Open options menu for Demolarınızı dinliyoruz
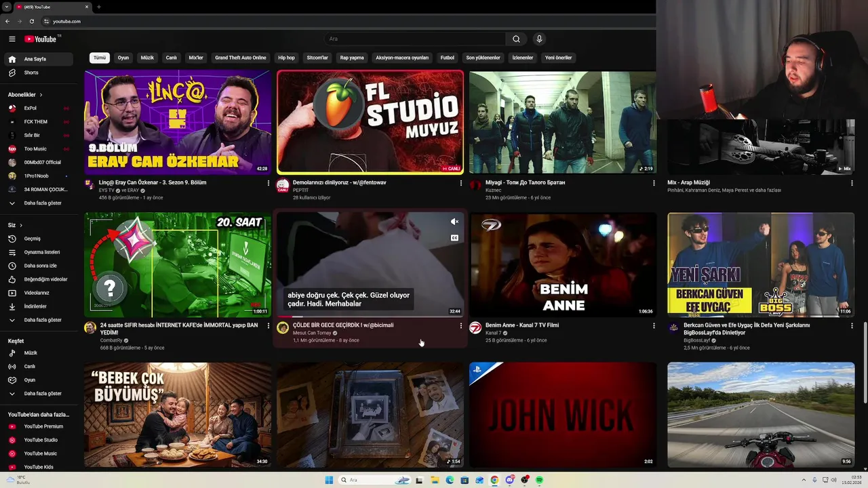This screenshot has width=868, height=488. coord(461,183)
